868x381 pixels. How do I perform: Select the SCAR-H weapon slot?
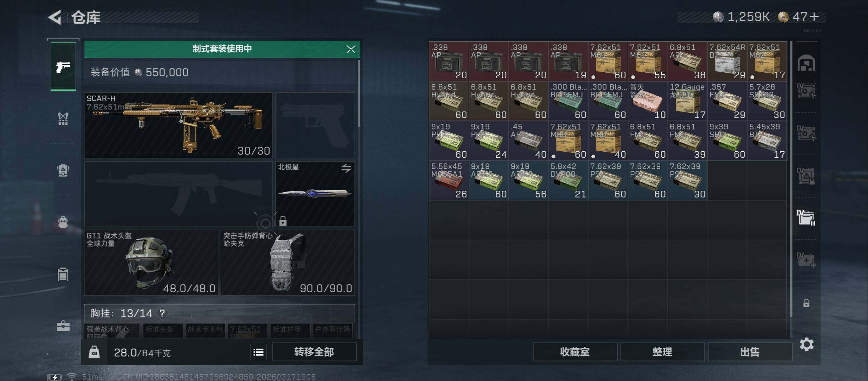coord(179,125)
